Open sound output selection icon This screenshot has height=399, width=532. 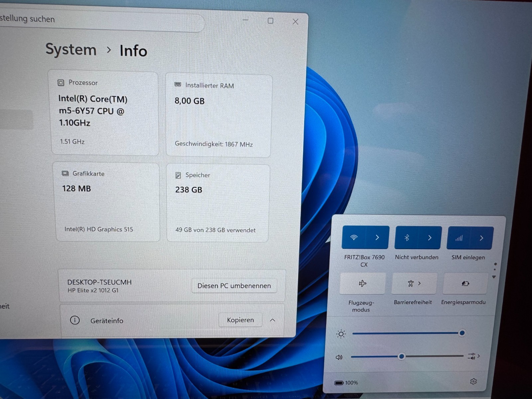[473, 356]
